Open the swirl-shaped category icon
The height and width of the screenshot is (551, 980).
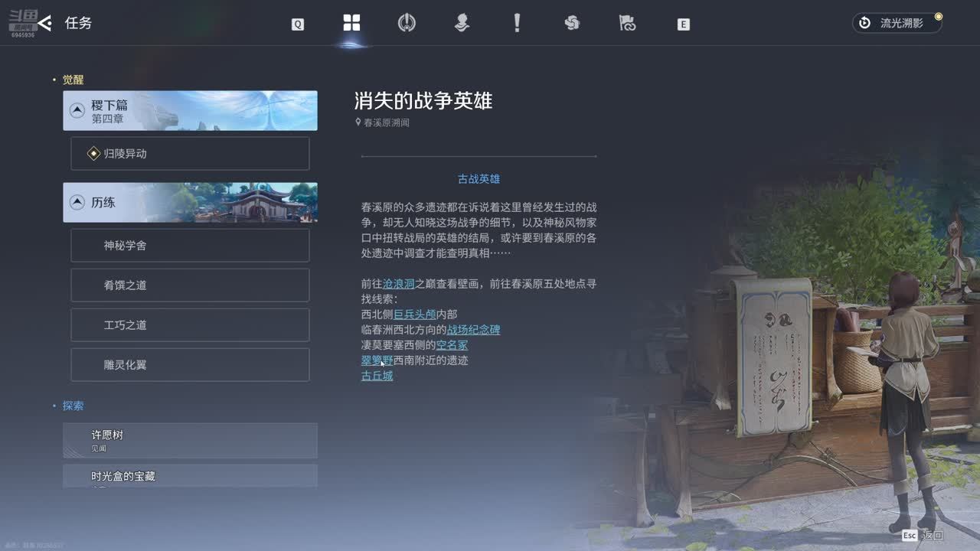[572, 23]
